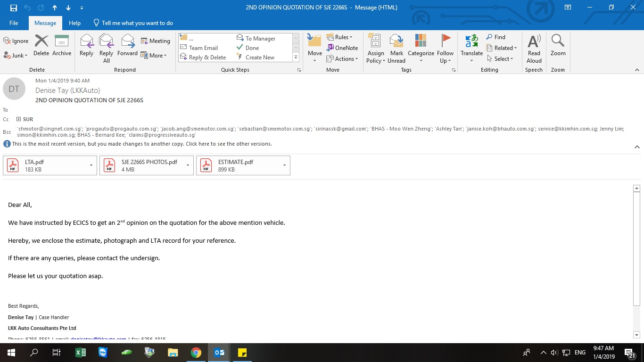Switch to the Help tab
The width and height of the screenshot is (644, 362).
pyautogui.click(x=74, y=23)
